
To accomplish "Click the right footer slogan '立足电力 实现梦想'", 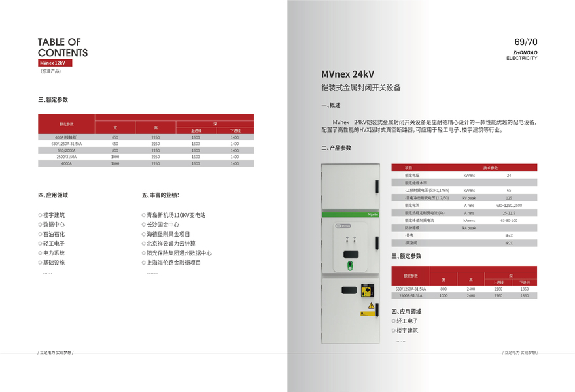I will click(x=520, y=353).
